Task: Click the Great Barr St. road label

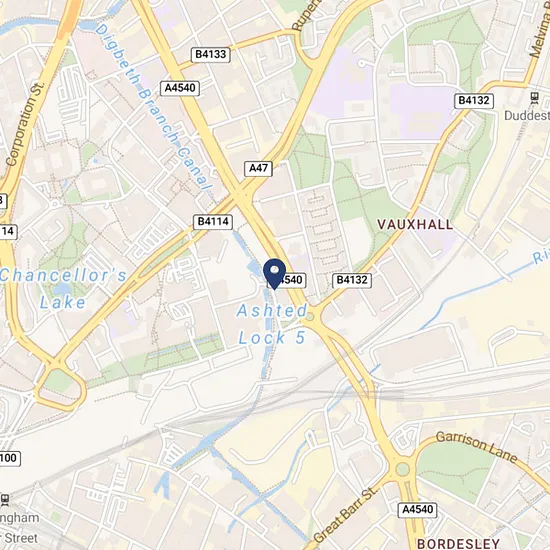Action: click(x=346, y=514)
